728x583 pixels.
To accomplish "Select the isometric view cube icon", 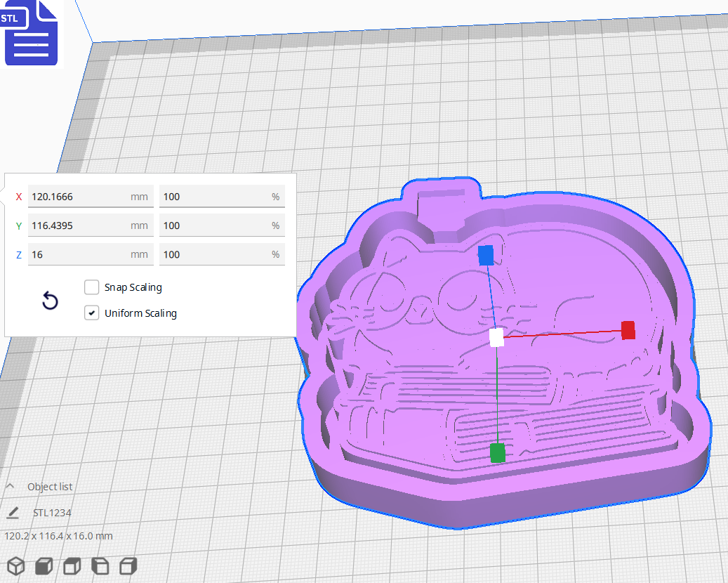I will tap(15, 565).
